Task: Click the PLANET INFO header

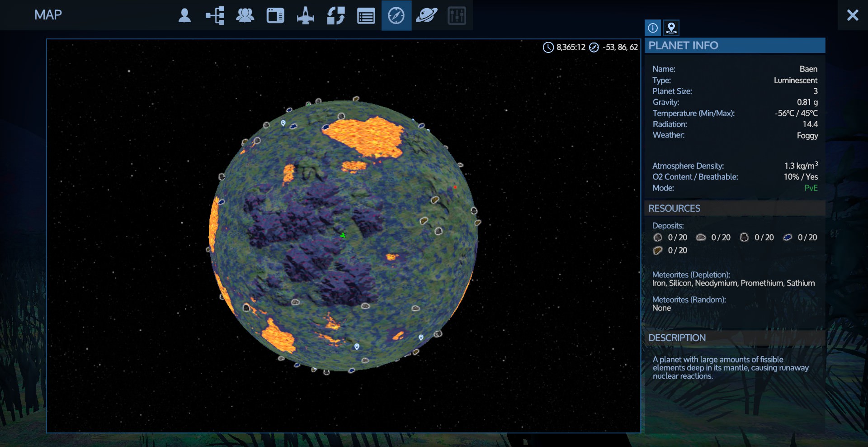Action: point(735,45)
